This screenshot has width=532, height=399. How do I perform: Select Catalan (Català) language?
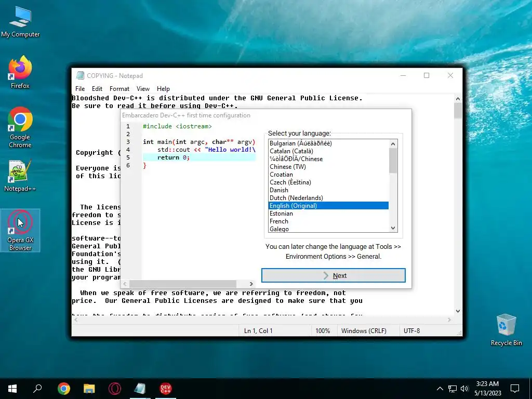328,151
